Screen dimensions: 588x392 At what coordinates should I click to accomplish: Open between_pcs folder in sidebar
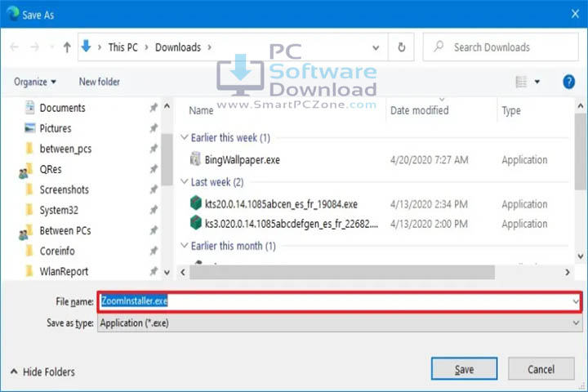pos(65,149)
